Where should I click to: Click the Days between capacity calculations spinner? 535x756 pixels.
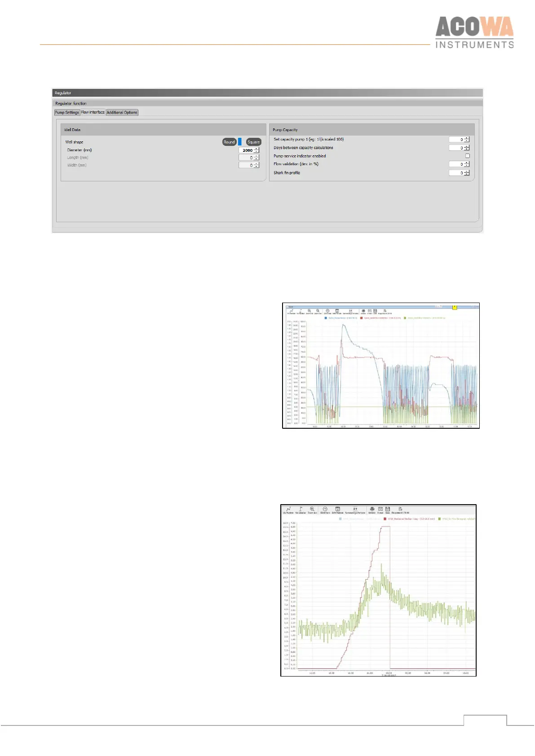(467, 148)
